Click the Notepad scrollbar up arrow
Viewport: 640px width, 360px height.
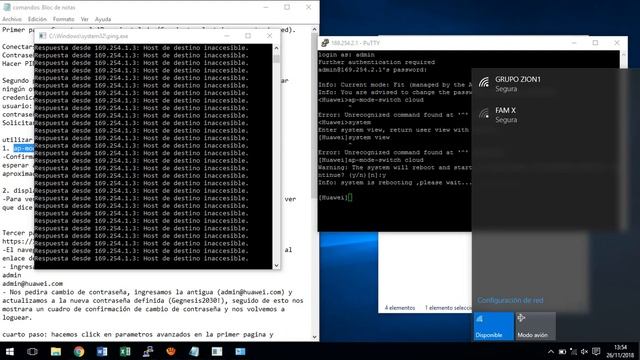[314, 29]
